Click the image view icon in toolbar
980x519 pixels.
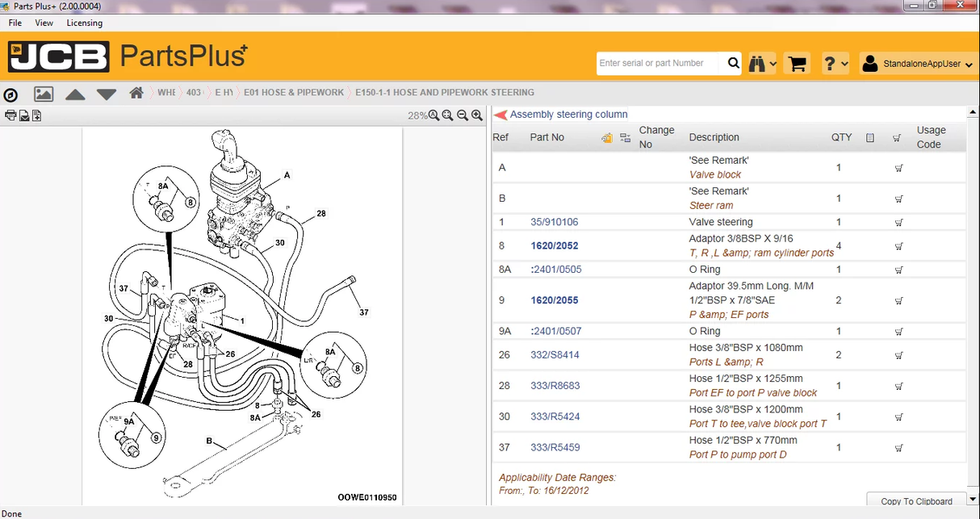[44, 94]
